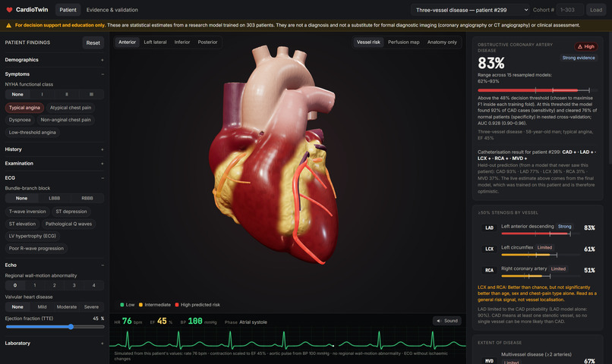The height and width of the screenshot is (364, 612).
Task: Click the MVD badge under Extent of disease
Action: click(490, 361)
